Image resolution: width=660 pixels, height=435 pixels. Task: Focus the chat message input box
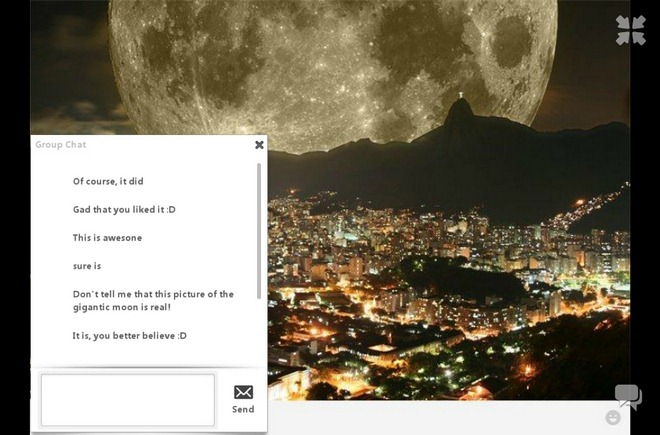[x=128, y=400]
